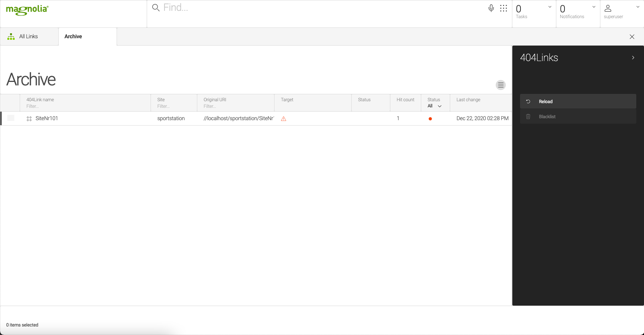The image size is (644, 335).
Task: Open the app launcher grid icon
Action: [x=503, y=8]
